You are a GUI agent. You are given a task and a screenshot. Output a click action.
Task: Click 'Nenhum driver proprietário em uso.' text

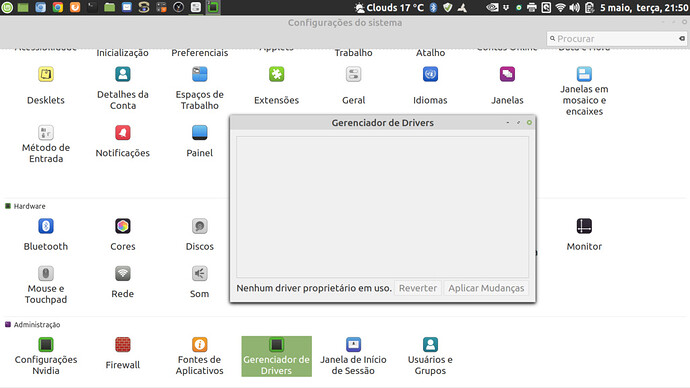[x=314, y=288]
